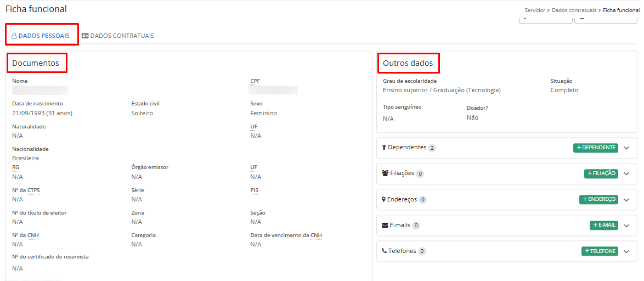Click the Dependentes person icon
Viewport: 644px width, 281px height.
click(x=384, y=148)
